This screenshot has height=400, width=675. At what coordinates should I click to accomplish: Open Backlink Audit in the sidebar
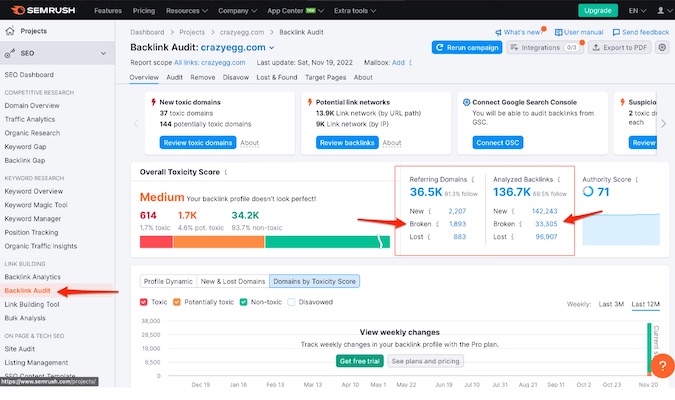28,291
